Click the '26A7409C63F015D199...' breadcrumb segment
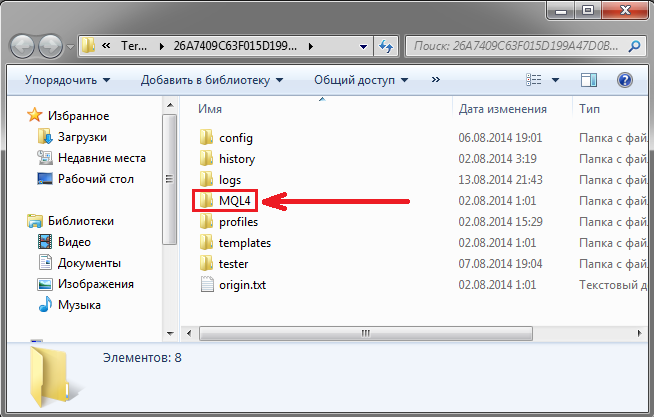Viewport: 654px width, 417px height. point(235,46)
